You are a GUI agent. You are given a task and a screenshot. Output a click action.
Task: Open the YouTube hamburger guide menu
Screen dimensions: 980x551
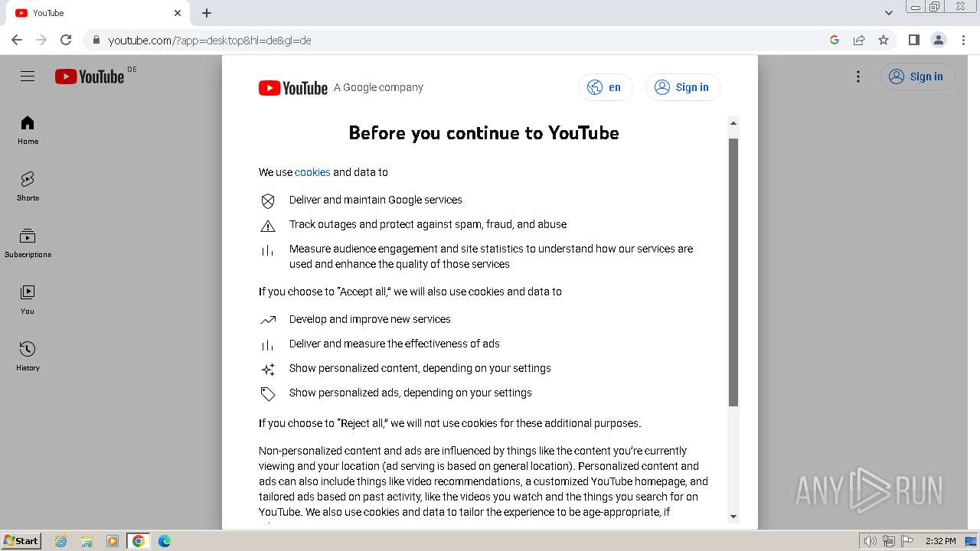coord(28,77)
